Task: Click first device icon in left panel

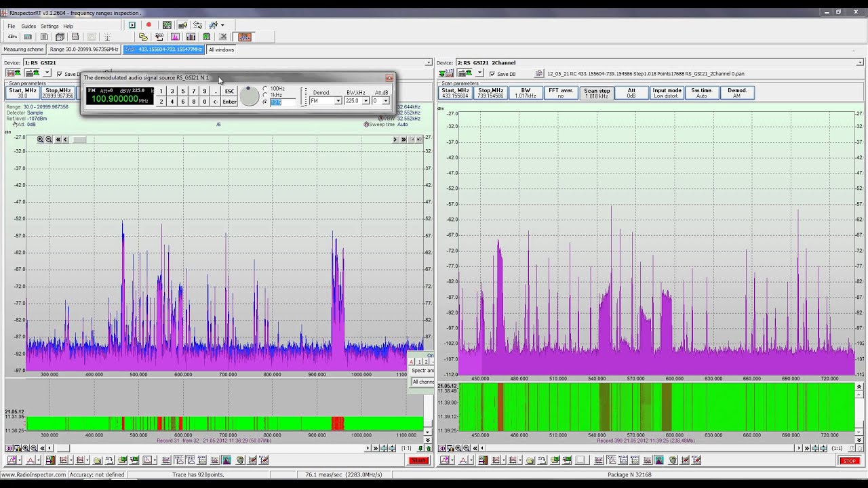Action: tap(12, 73)
